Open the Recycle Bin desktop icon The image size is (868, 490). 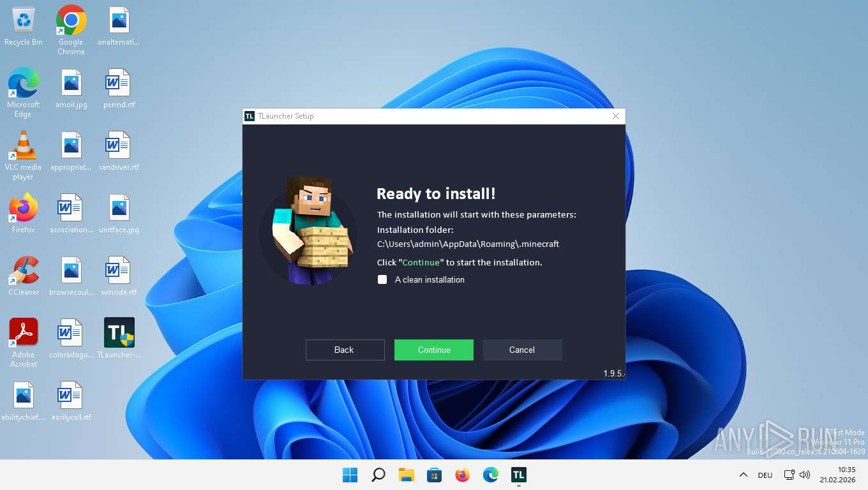24,27
